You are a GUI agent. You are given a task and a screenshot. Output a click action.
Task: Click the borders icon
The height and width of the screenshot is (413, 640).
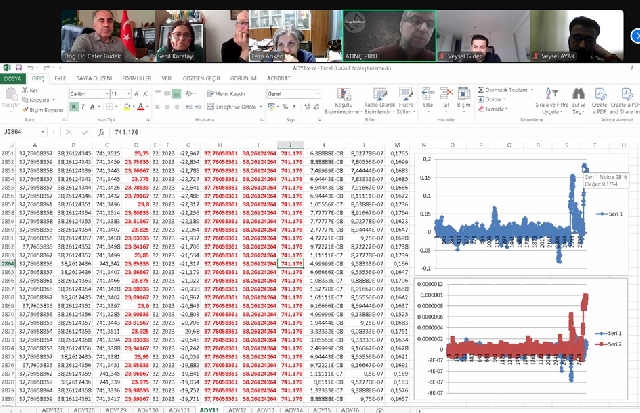point(109,107)
